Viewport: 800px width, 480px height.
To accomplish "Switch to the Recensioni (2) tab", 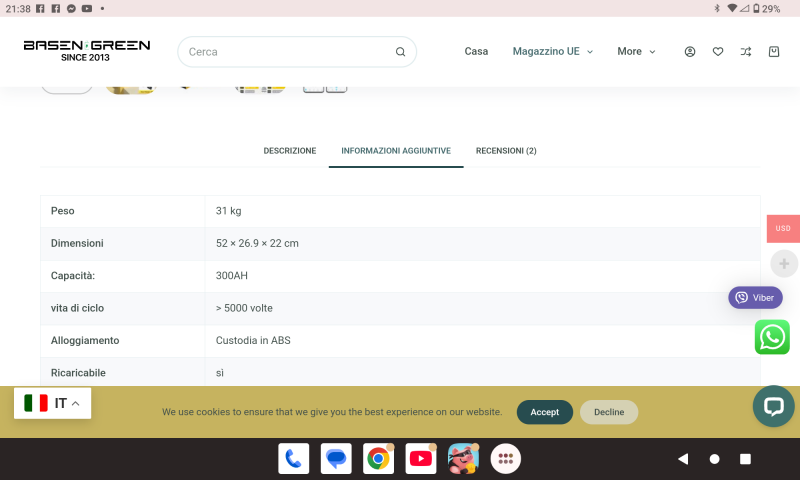I will coord(506,151).
